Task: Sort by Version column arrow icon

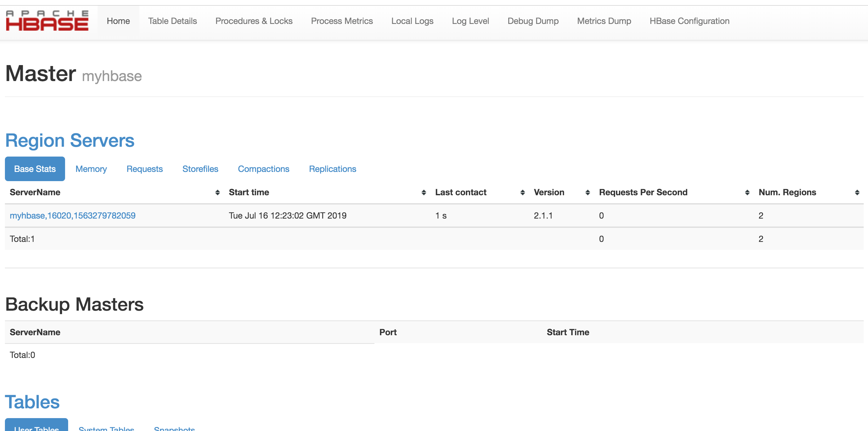Action: [587, 192]
